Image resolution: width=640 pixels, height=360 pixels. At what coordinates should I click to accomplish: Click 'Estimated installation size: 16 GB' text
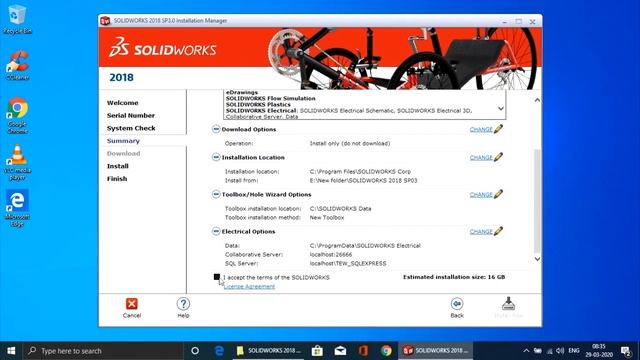[454, 277]
